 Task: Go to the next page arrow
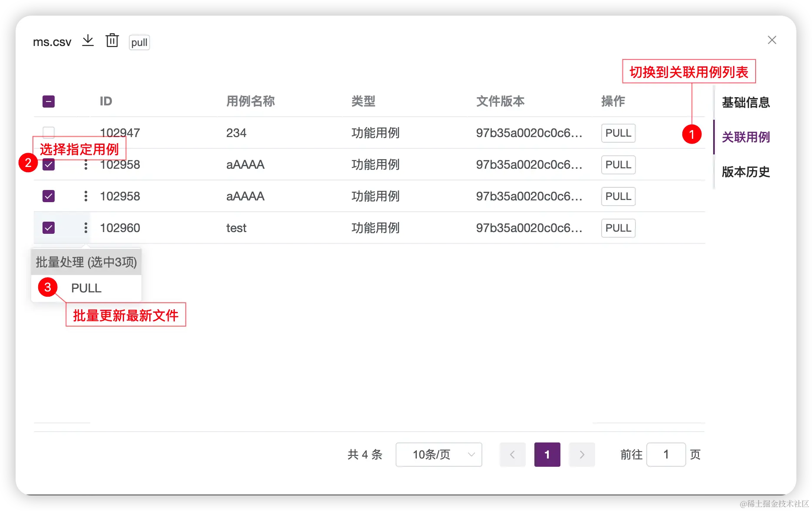(x=582, y=454)
